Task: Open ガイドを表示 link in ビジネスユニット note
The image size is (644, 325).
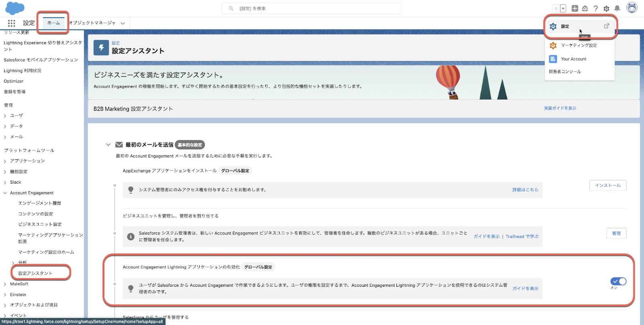Action: 487,236
